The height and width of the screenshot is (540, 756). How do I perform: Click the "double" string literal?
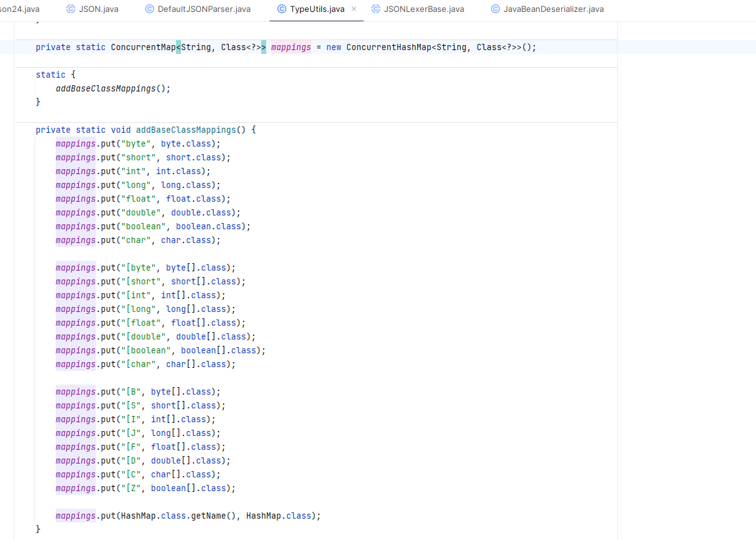coord(141,212)
